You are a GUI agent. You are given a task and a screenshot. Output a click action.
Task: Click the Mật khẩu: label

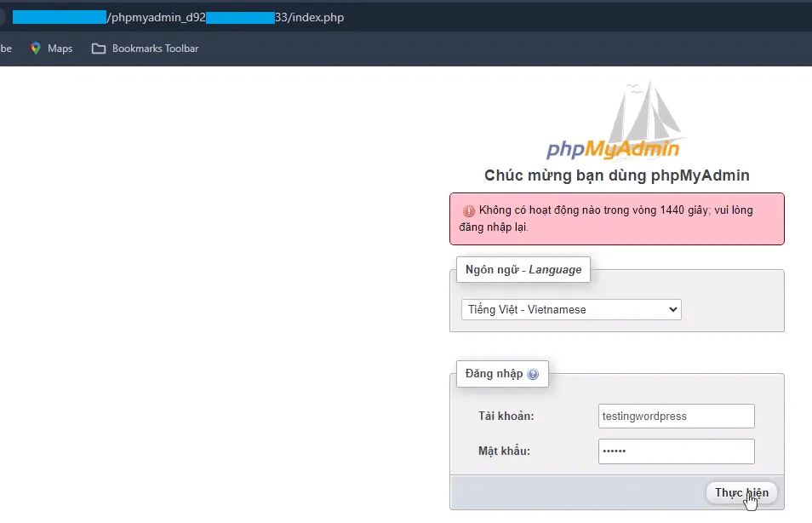click(x=504, y=451)
